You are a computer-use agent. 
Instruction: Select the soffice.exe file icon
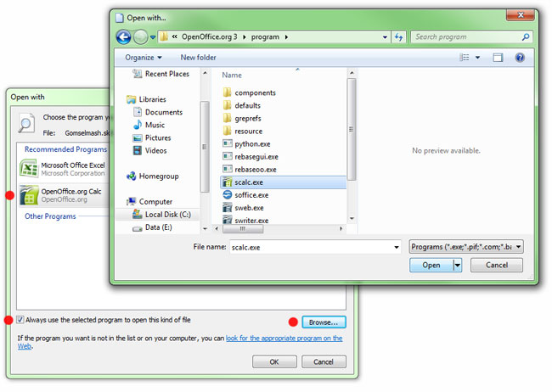pyautogui.click(x=228, y=194)
